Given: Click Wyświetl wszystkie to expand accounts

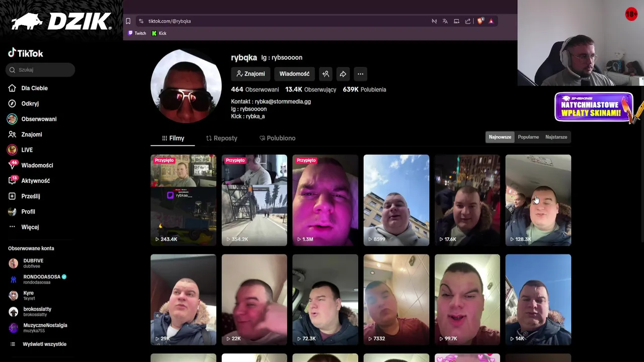Looking at the screenshot, I should [x=44, y=344].
